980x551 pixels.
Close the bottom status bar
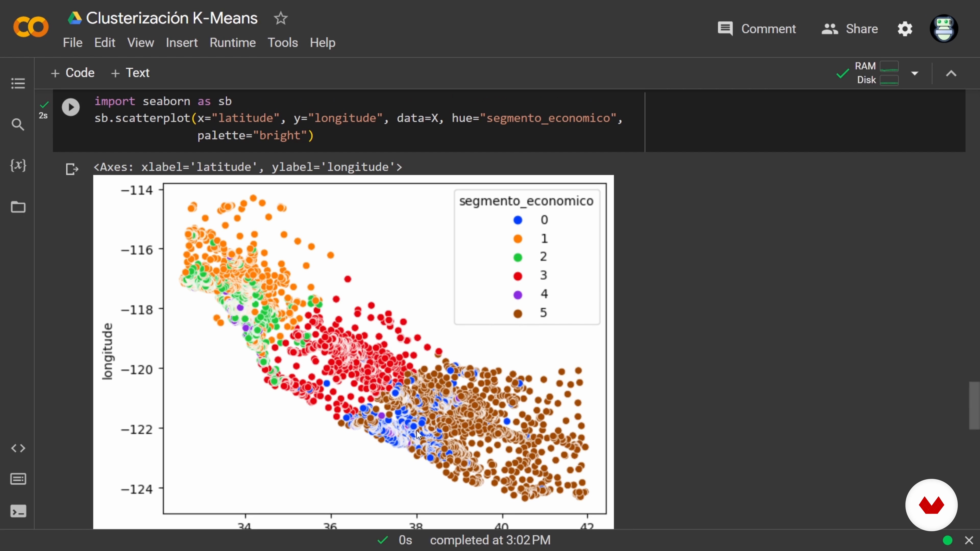(x=969, y=540)
